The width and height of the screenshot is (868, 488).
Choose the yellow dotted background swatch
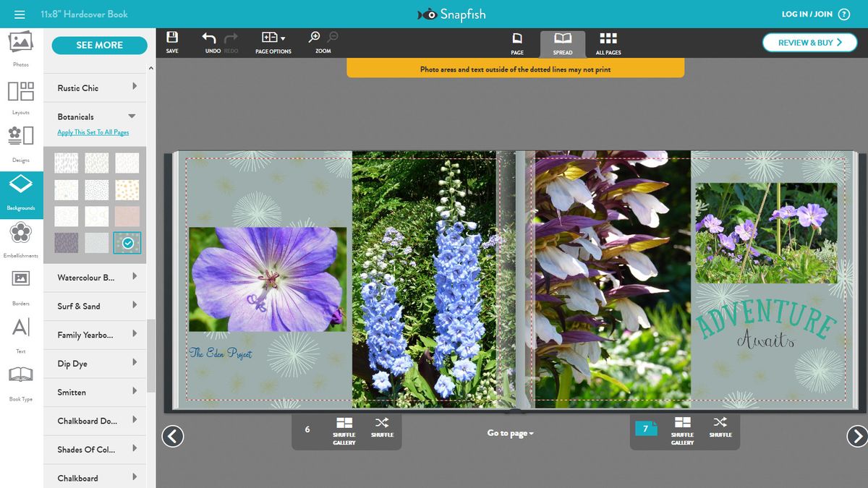(x=127, y=189)
